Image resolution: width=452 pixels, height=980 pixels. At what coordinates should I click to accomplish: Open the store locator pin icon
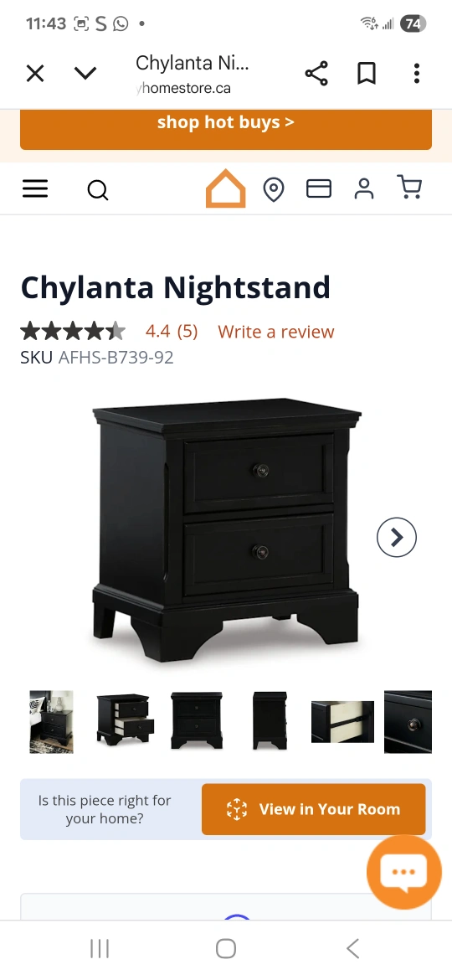pyautogui.click(x=274, y=189)
